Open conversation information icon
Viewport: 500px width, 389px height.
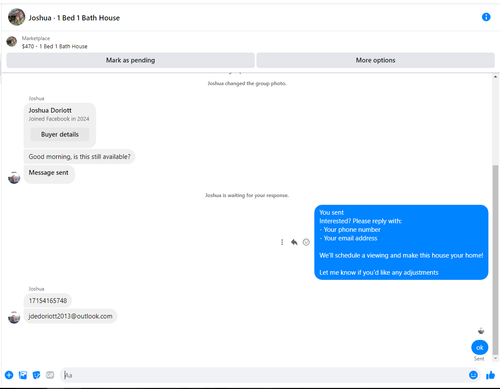tap(486, 17)
